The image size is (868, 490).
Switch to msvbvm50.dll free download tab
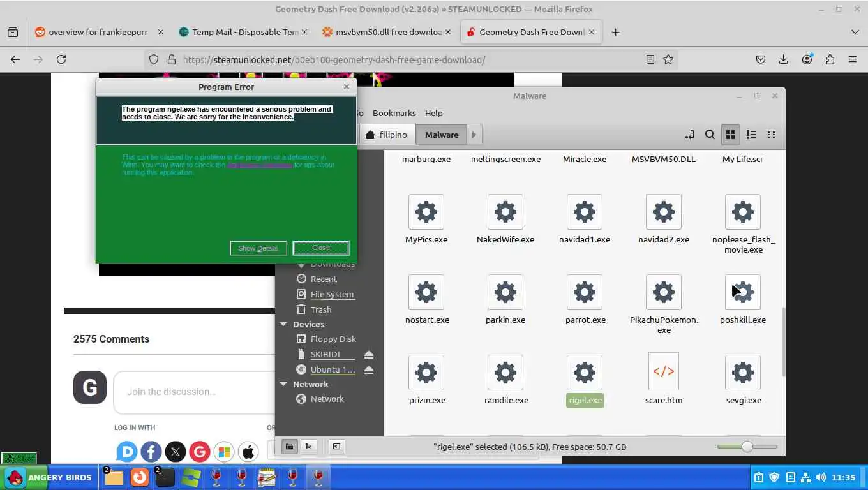[388, 32]
